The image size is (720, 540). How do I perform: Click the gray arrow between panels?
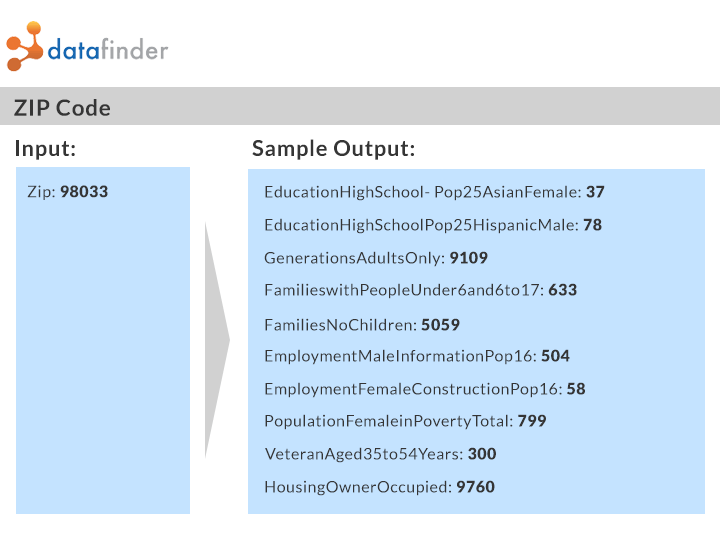point(216,340)
